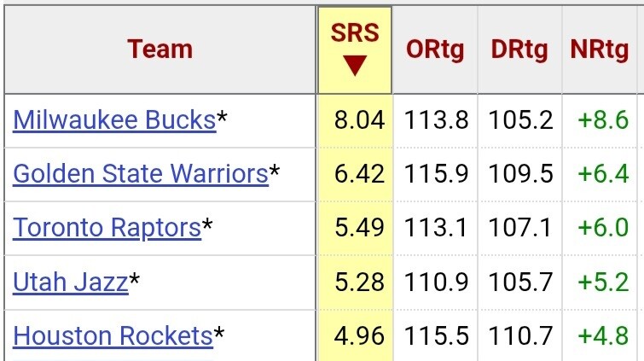Viewport: 644px width, 361px height.
Task: Open the Milwaukee Bucks team link
Action: pos(114,120)
